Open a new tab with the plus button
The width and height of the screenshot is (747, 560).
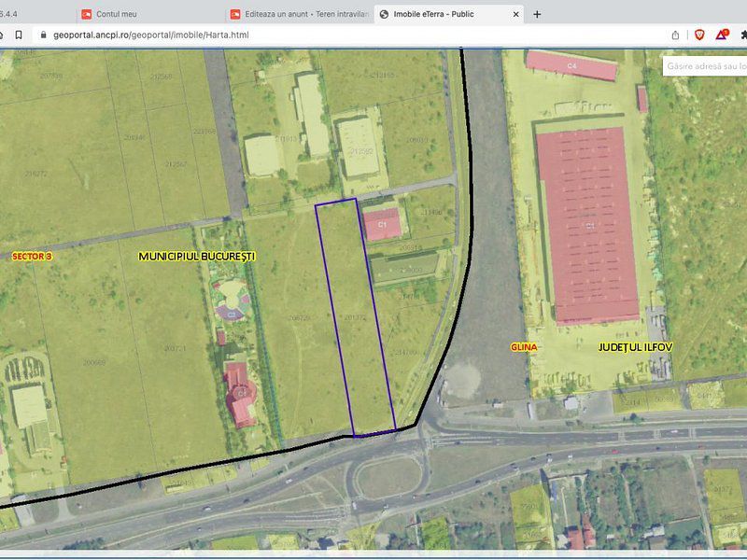535,14
